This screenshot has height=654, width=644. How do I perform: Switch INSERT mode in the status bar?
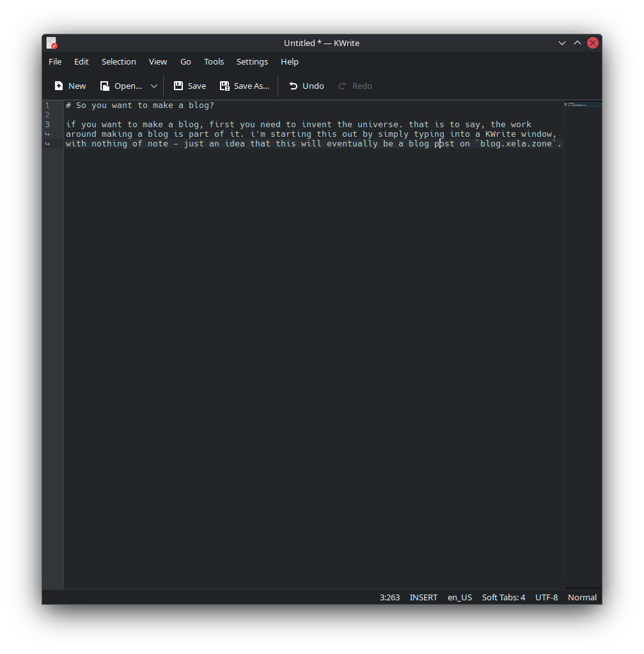tap(423, 597)
